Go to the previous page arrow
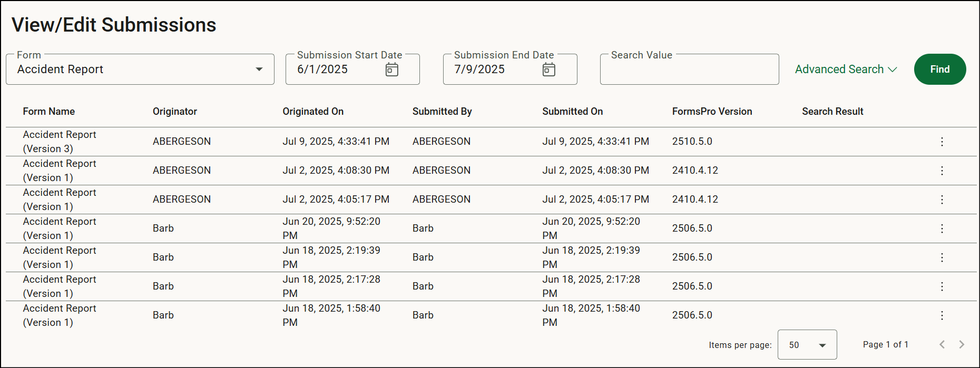Viewport: 980px width, 368px height. [x=942, y=344]
